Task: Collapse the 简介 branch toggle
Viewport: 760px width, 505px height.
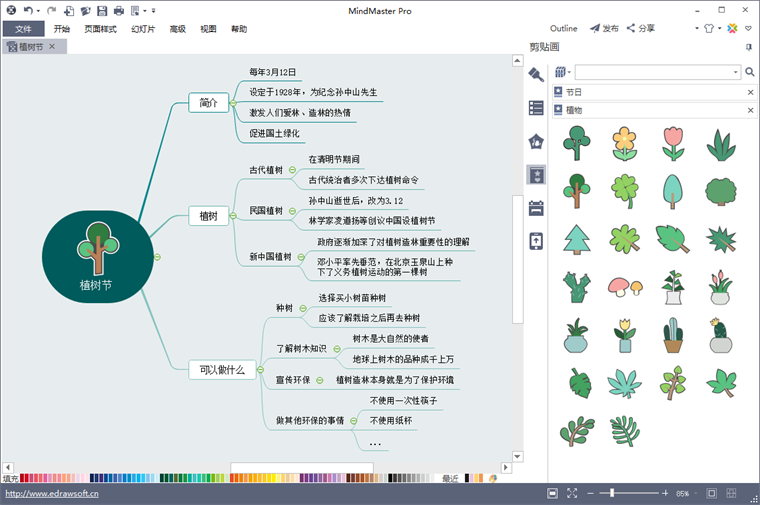Action: point(233,103)
